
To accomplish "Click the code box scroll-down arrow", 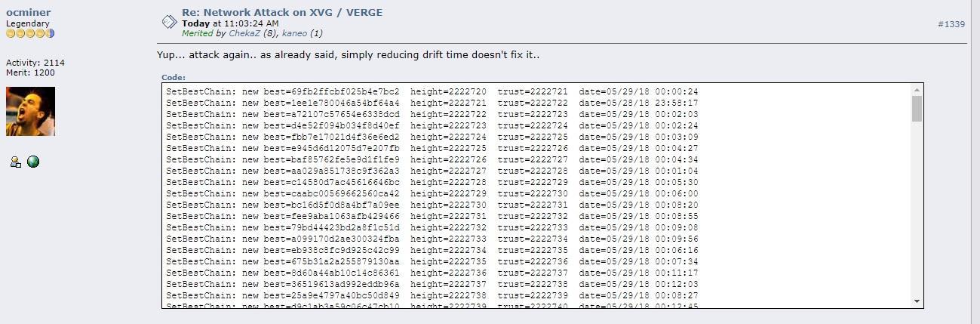I will [917, 301].
